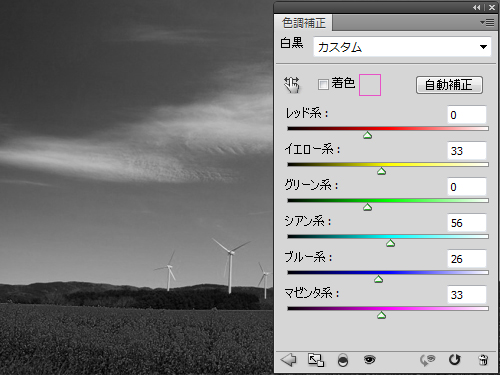
Task: Toggle clip to layer circle icon
Action: click(343, 360)
